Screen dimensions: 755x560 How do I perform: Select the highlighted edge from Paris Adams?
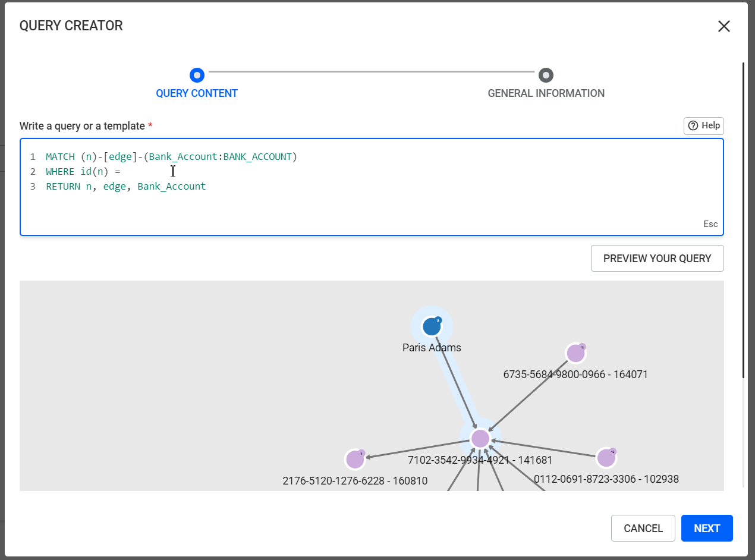(455, 383)
